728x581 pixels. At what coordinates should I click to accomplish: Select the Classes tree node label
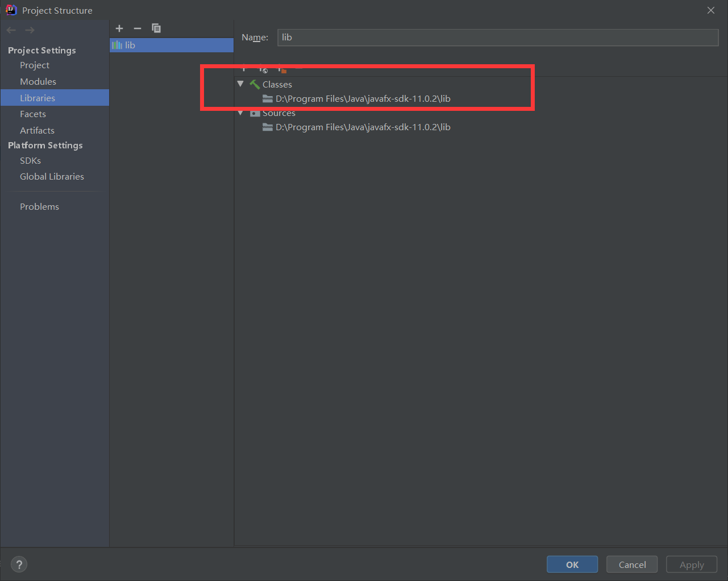[x=277, y=84]
